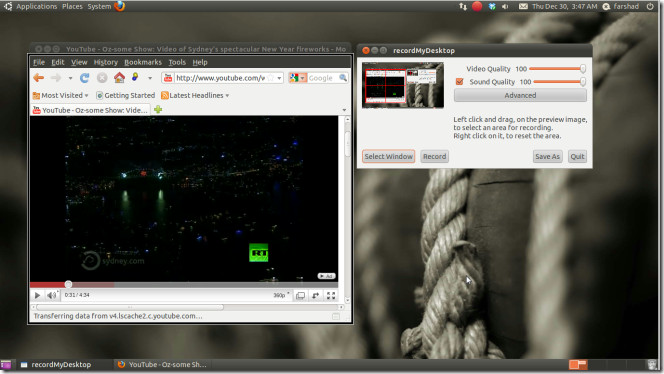Adjust the Video Quality slider
Image resolution: width=664 pixels, height=374 pixels.
click(x=557, y=69)
